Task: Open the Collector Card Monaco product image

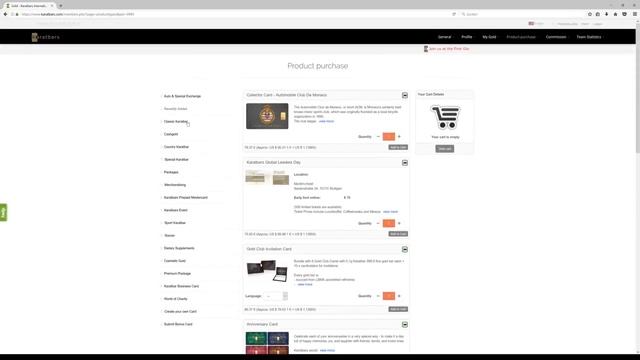Action: 267,116
